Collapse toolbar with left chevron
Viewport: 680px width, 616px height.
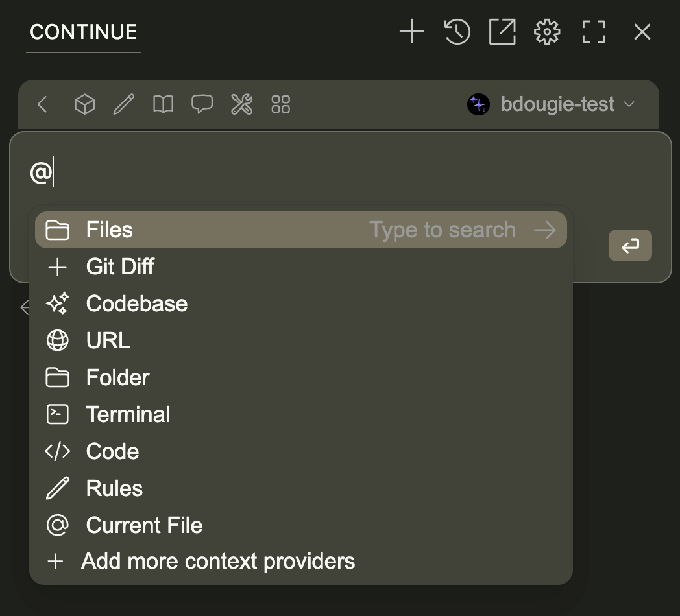(43, 104)
